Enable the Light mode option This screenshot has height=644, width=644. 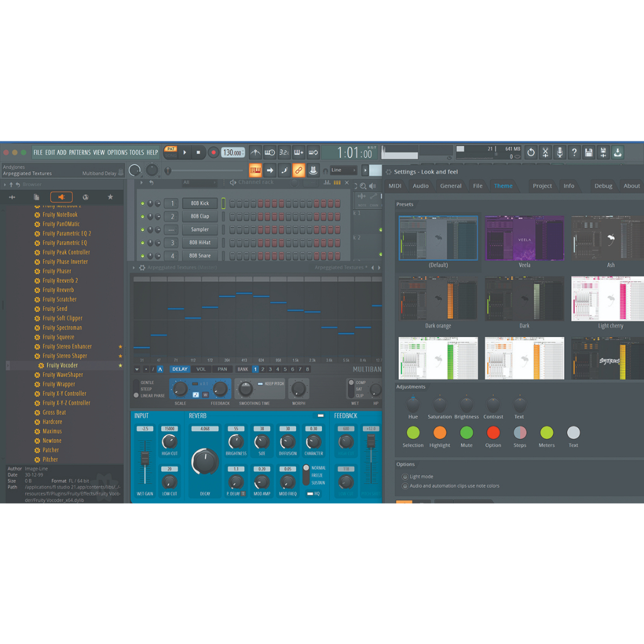404,477
